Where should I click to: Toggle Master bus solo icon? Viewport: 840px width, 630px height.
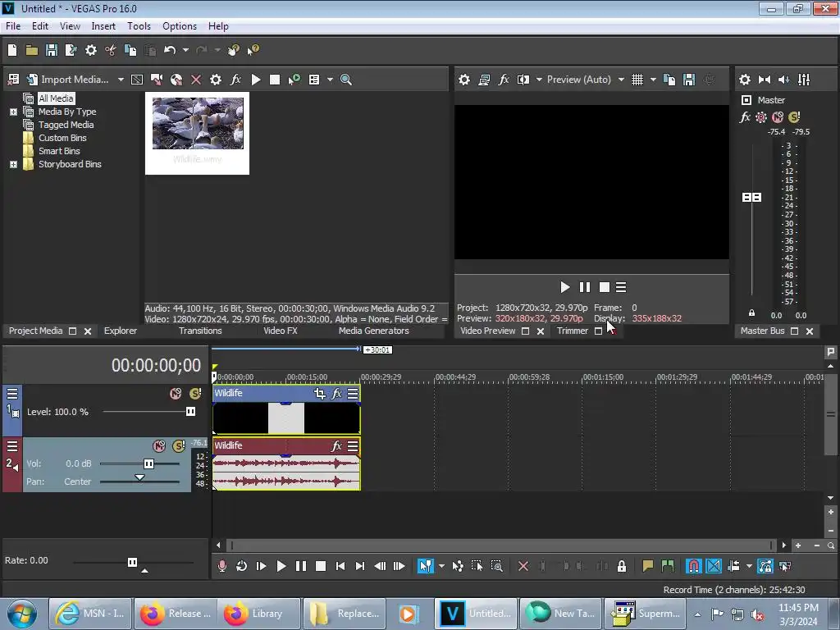pos(794,117)
